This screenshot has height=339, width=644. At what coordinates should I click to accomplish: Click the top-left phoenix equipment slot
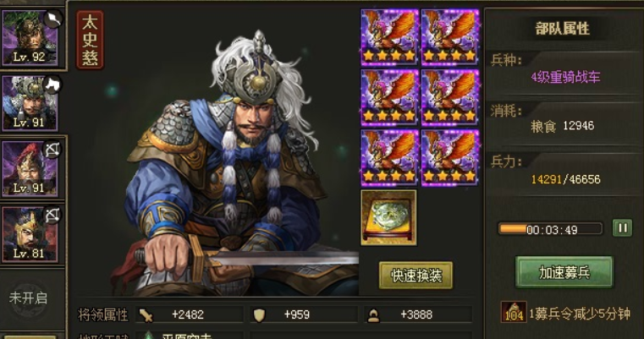tap(390, 37)
